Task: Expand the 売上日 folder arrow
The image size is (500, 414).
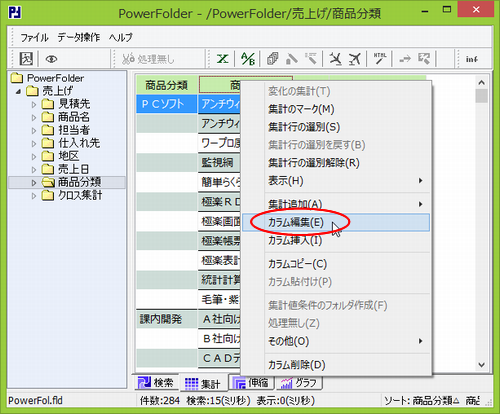Action: coord(34,169)
